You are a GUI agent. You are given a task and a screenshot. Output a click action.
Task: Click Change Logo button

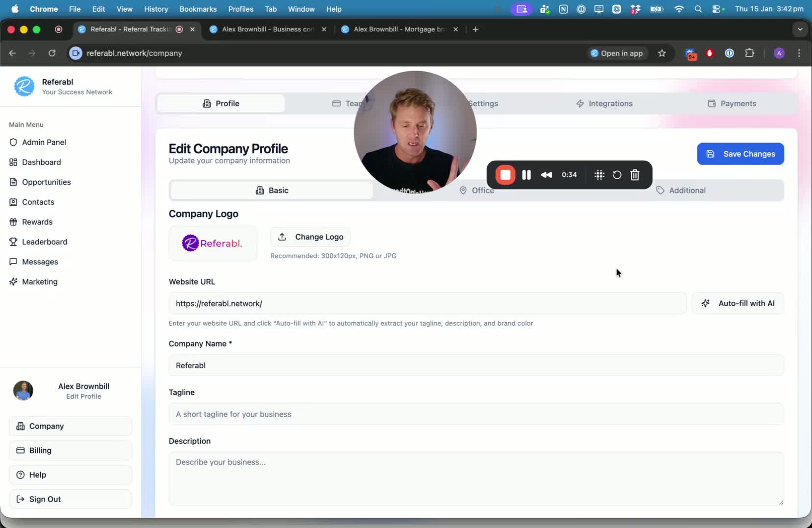[x=310, y=237]
